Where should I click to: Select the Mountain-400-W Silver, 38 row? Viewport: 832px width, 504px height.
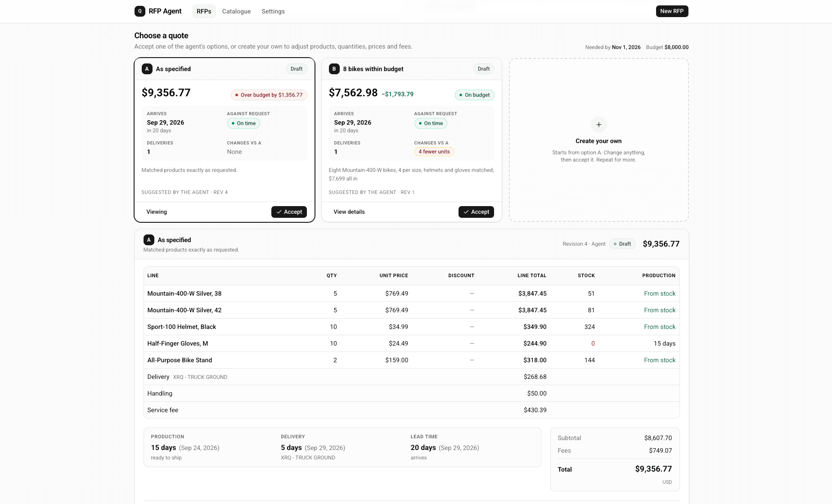[411, 293]
